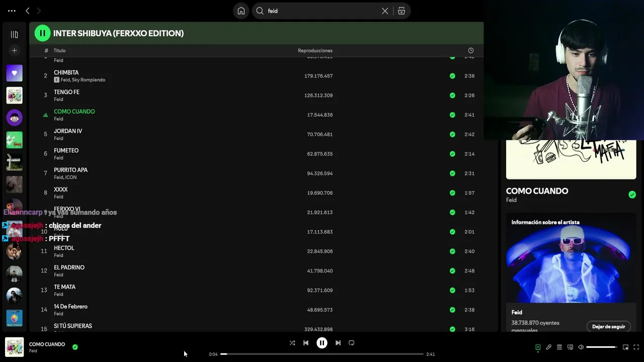Viewport: 644px width, 362px height.
Task: Open the Browse icon right of search box
Action: pos(401,11)
